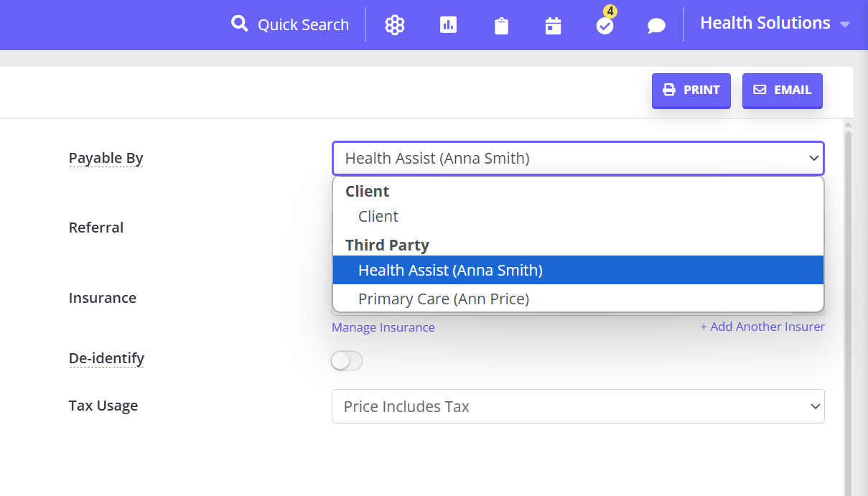Open tasks checkmark icon with badge 4
Screen dimensions: 868x496
(x=605, y=26)
